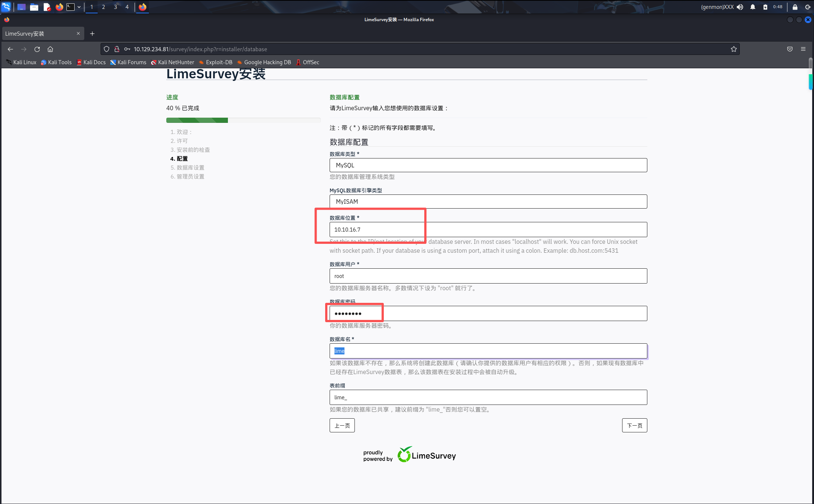Viewport: 814px width, 504px height.
Task: Click the Save to Pocket icon
Action: pos(790,49)
